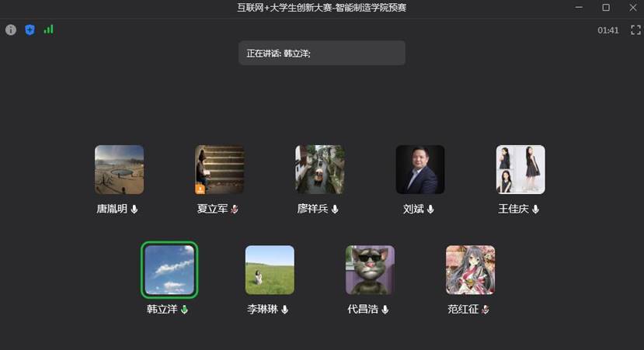644x350 pixels.
Task: Close the meeting window
Action: pyautogui.click(x=633, y=8)
